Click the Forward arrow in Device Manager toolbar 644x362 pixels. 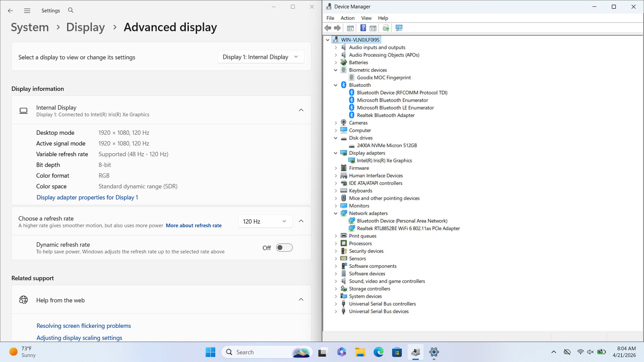337,28
